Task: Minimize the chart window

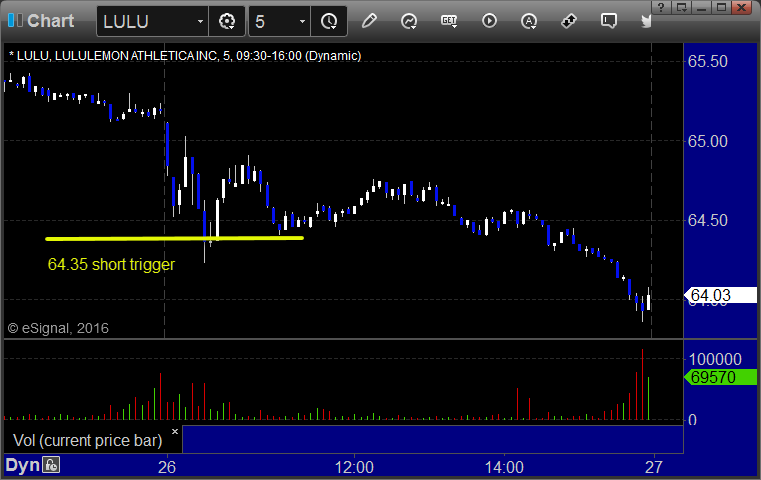Action: (701, 7)
